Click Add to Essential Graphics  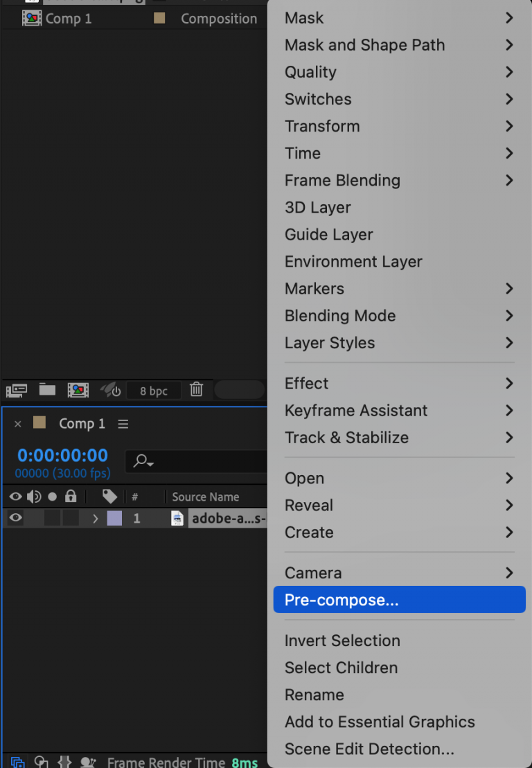(x=380, y=722)
